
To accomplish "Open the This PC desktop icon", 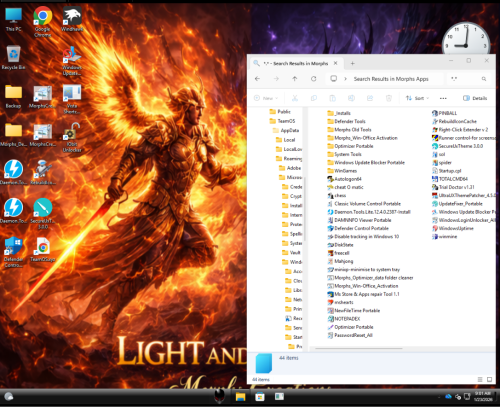I will pyautogui.click(x=13, y=19).
